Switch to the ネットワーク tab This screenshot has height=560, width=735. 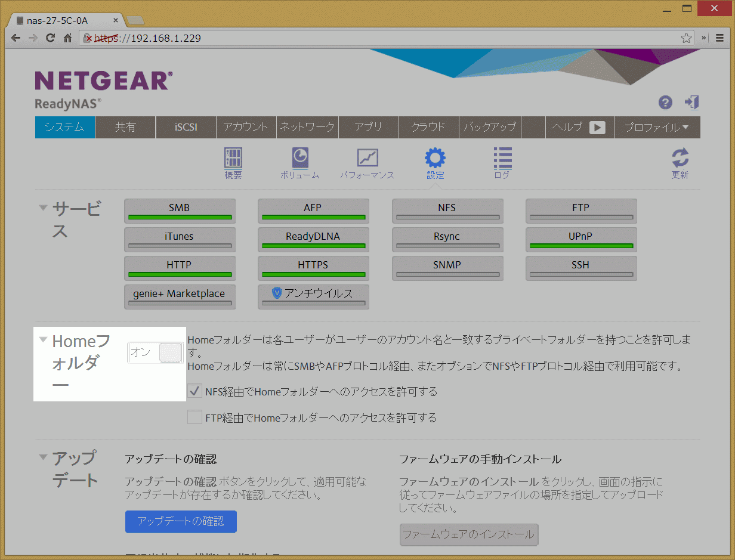(x=307, y=127)
